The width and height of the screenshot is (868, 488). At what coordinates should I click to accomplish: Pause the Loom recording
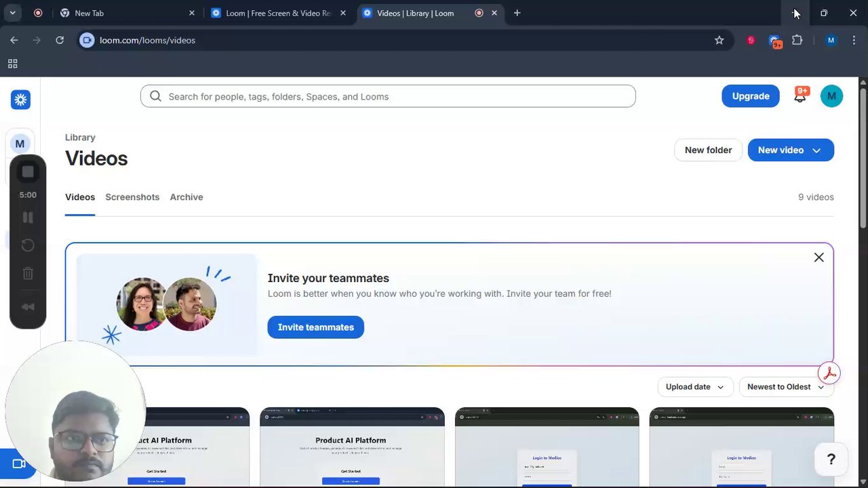(28, 218)
